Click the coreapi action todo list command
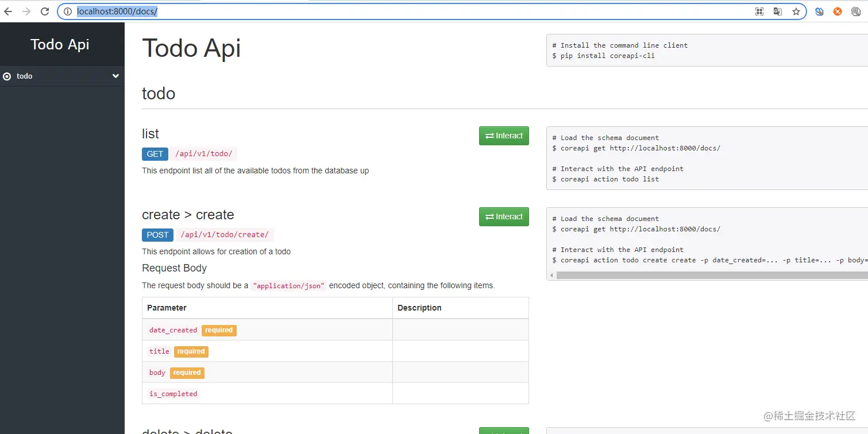 pos(605,179)
